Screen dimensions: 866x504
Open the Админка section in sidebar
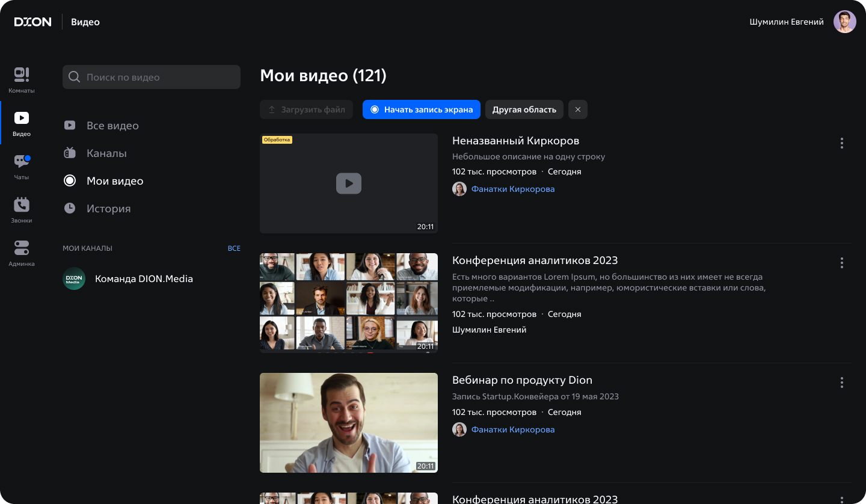click(22, 253)
